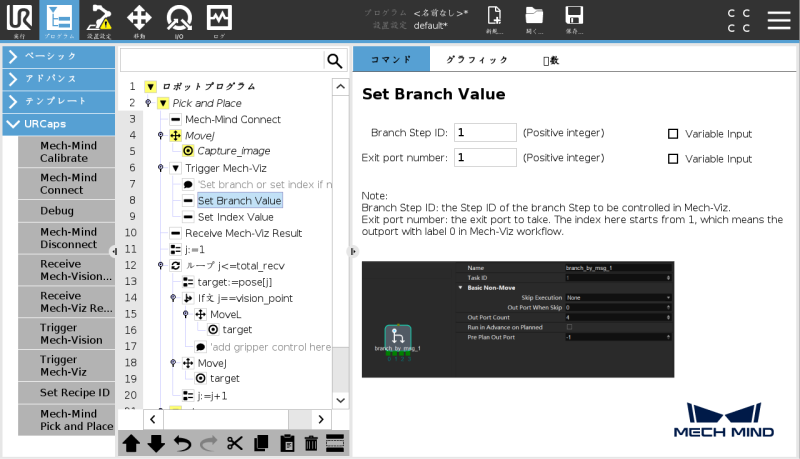
Task: Switch to the Command tab (コマンド)
Action: click(x=391, y=59)
